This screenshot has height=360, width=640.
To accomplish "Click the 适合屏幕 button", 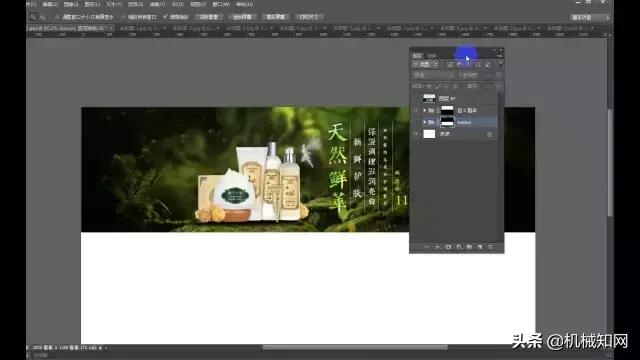I will coord(242,17).
